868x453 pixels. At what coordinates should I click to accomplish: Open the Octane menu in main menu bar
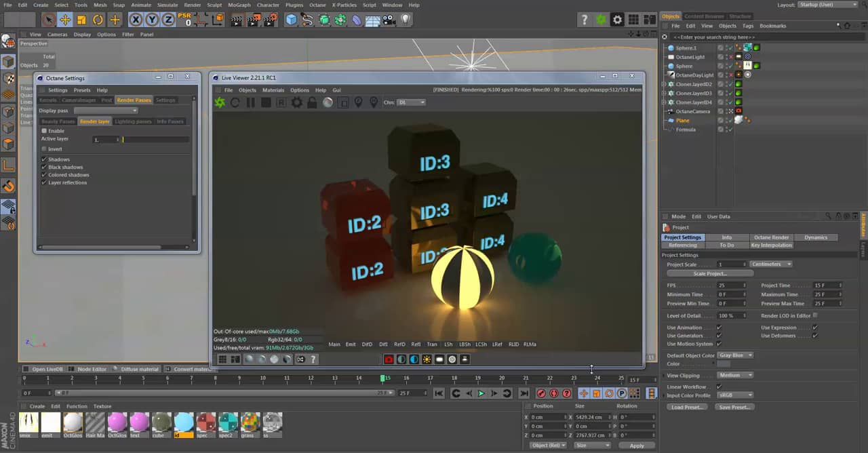(x=317, y=5)
